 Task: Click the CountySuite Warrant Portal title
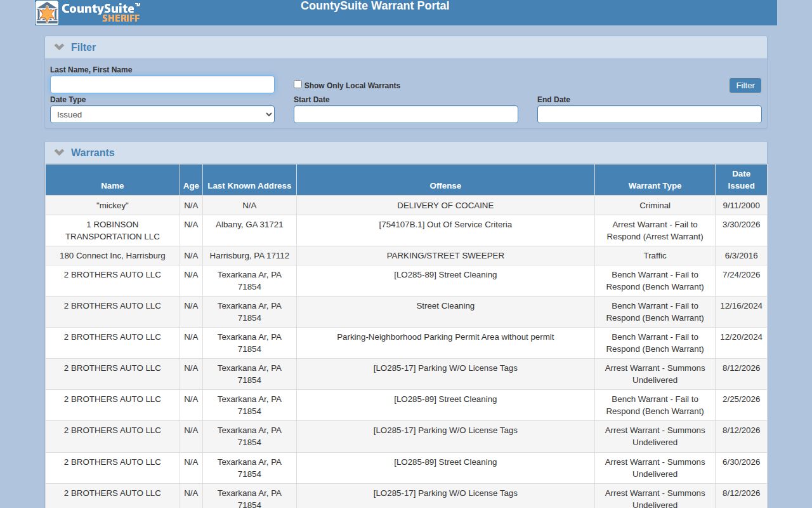tap(375, 6)
